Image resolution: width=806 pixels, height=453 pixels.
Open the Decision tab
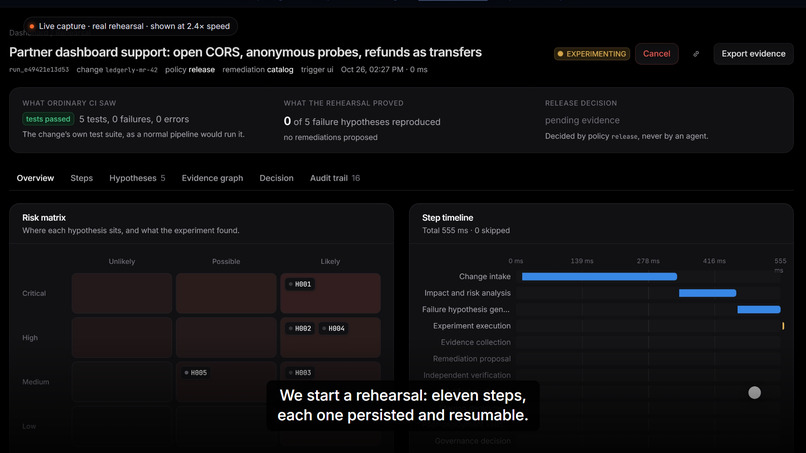[x=277, y=178]
